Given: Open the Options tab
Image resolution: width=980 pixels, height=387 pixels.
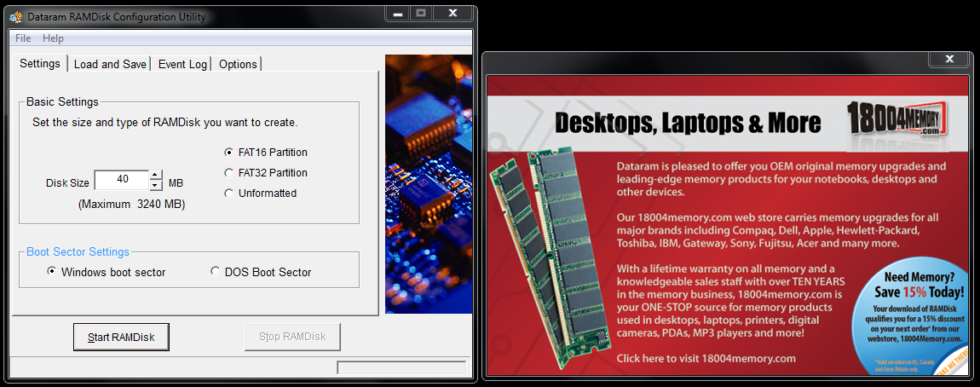Looking at the screenshot, I should (238, 64).
